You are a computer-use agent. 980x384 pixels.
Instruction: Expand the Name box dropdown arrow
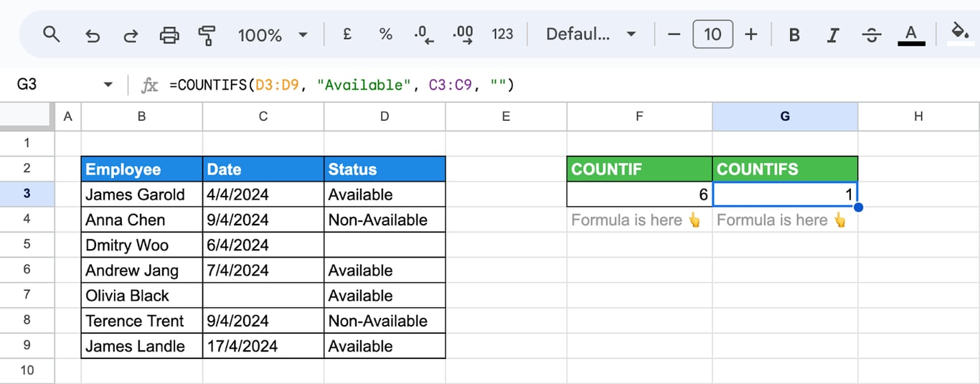(x=108, y=85)
